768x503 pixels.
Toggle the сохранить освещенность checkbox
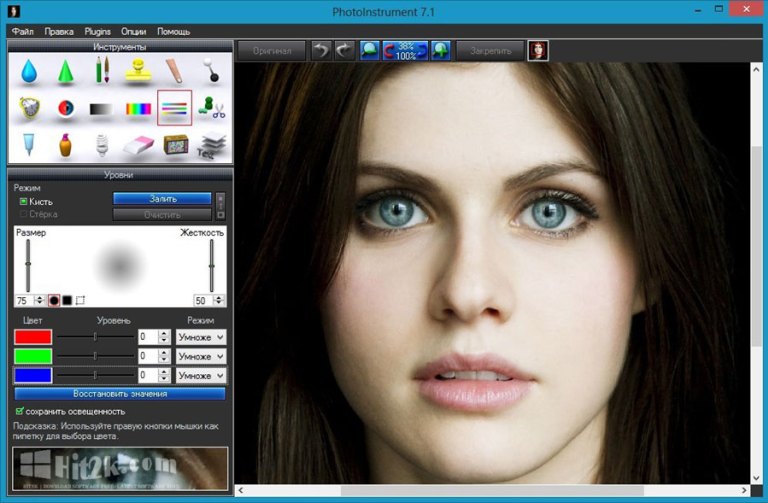coord(20,411)
